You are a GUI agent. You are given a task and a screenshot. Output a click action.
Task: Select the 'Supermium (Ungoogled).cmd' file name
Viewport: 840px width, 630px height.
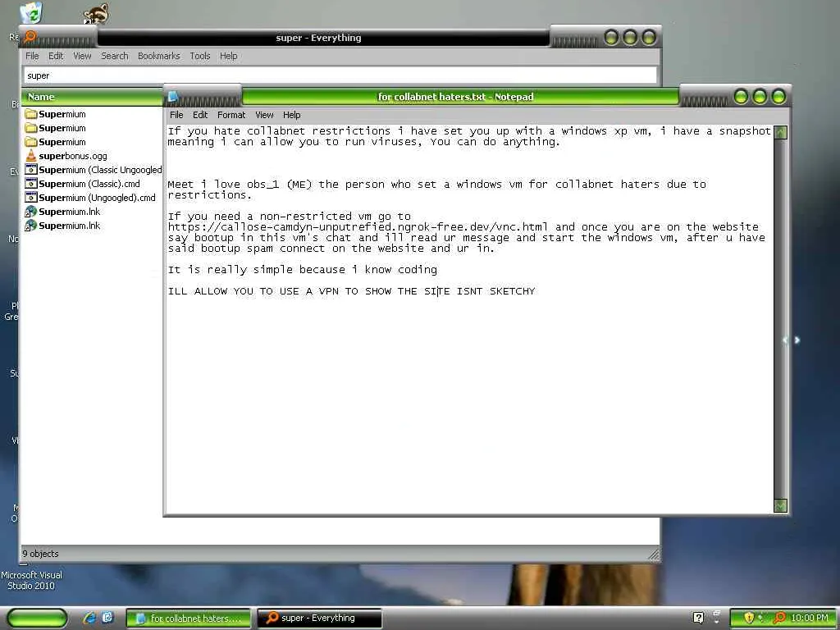tap(97, 198)
